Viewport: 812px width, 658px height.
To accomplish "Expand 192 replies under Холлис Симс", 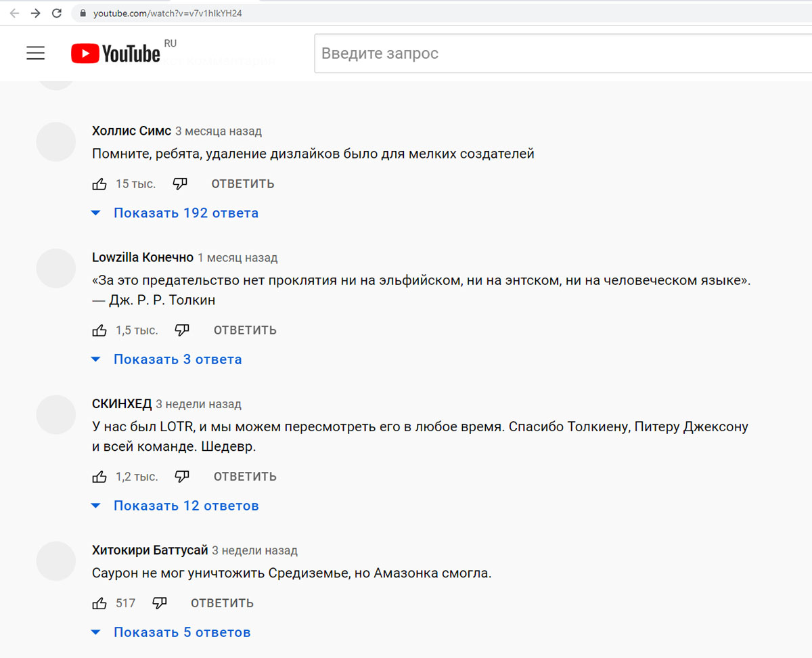I will click(x=185, y=213).
